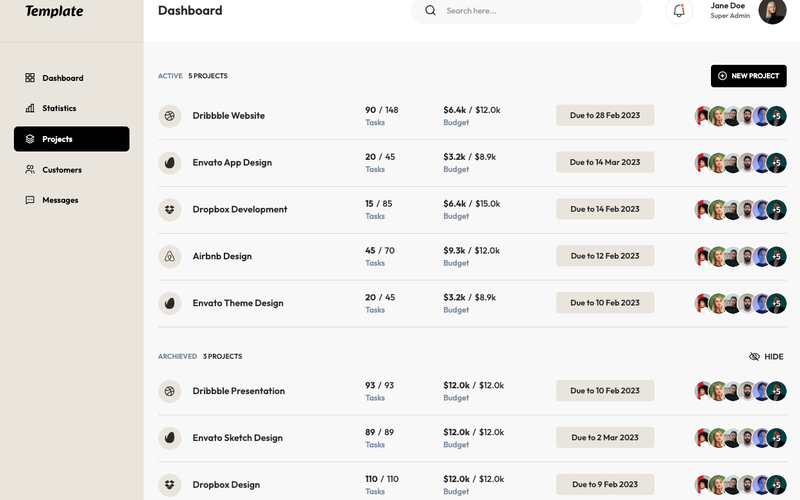
Task: Click $9.3k / $12.0k budget value
Action: coord(472,251)
